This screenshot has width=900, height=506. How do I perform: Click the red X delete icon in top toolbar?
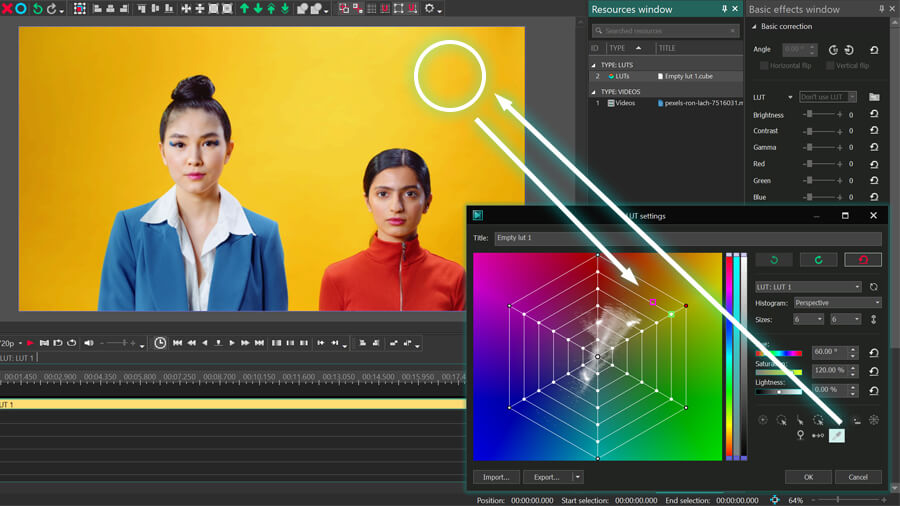(x=7, y=9)
